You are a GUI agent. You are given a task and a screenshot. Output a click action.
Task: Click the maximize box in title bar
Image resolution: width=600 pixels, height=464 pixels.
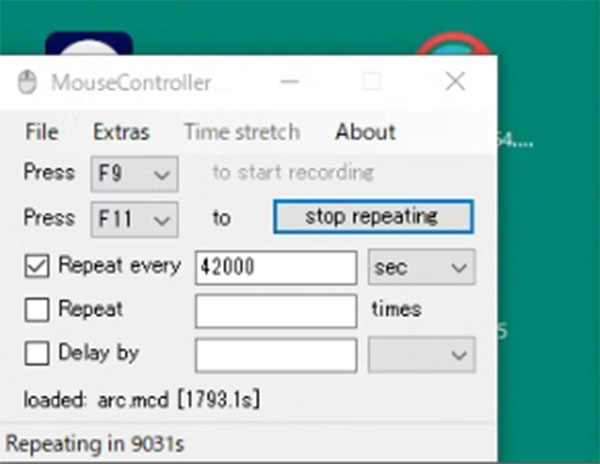(x=372, y=81)
